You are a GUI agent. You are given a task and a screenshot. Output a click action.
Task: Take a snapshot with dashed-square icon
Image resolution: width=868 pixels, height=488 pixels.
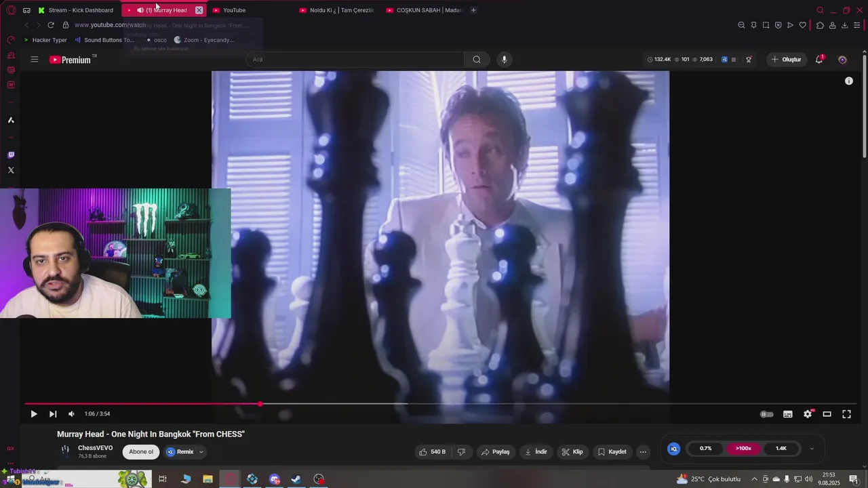tap(766, 25)
